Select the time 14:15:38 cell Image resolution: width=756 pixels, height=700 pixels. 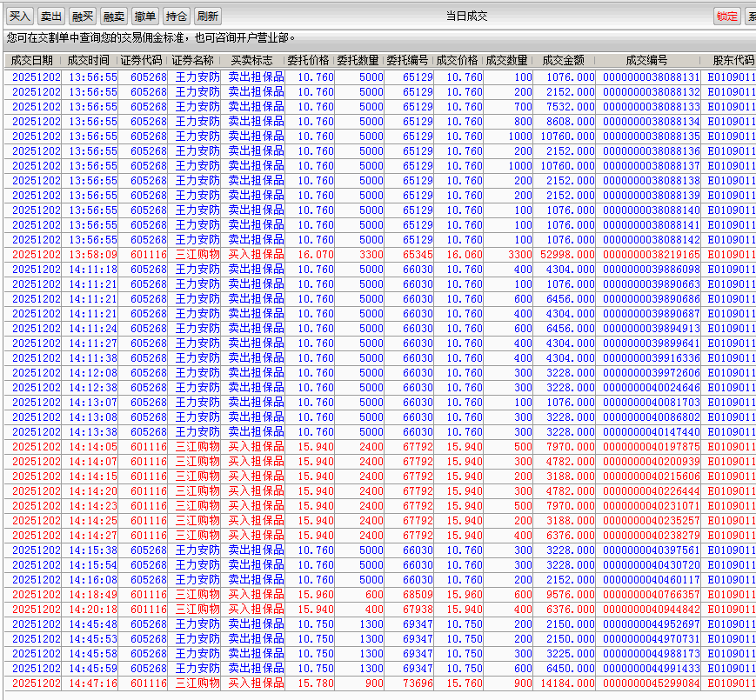[x=92, y=550]
